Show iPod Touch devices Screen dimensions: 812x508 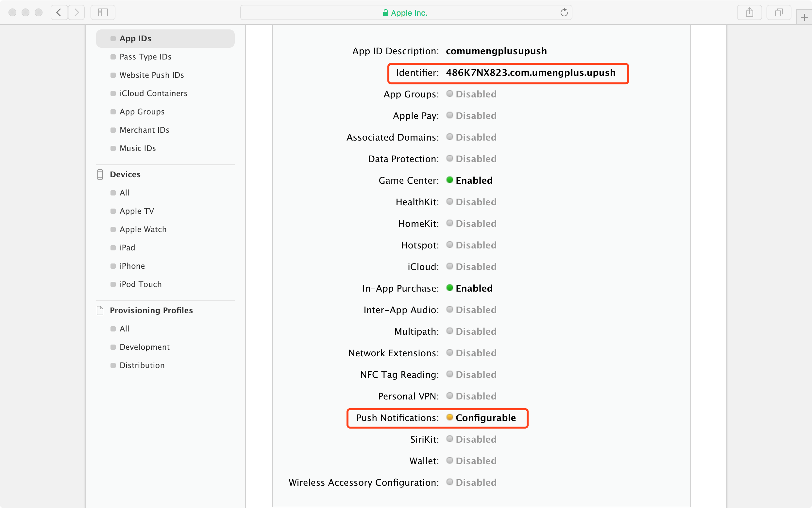pyautogui.click(x=141, y=285)
